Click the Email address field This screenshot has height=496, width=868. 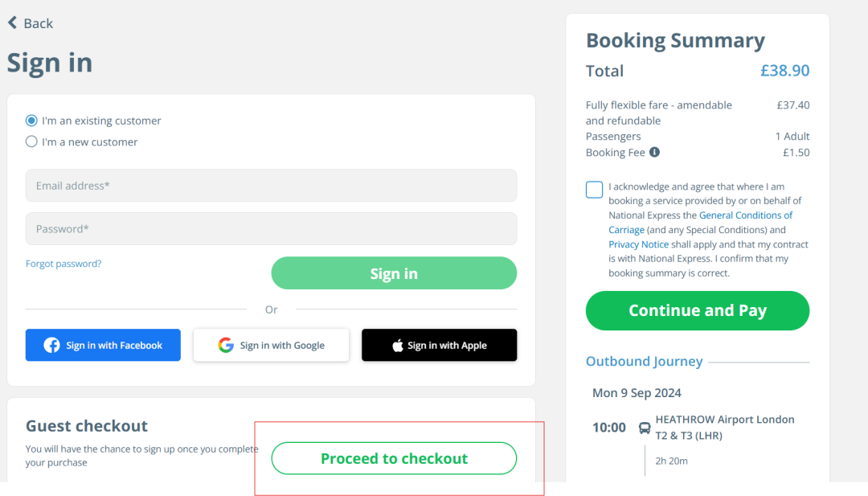tap(271, 186)
